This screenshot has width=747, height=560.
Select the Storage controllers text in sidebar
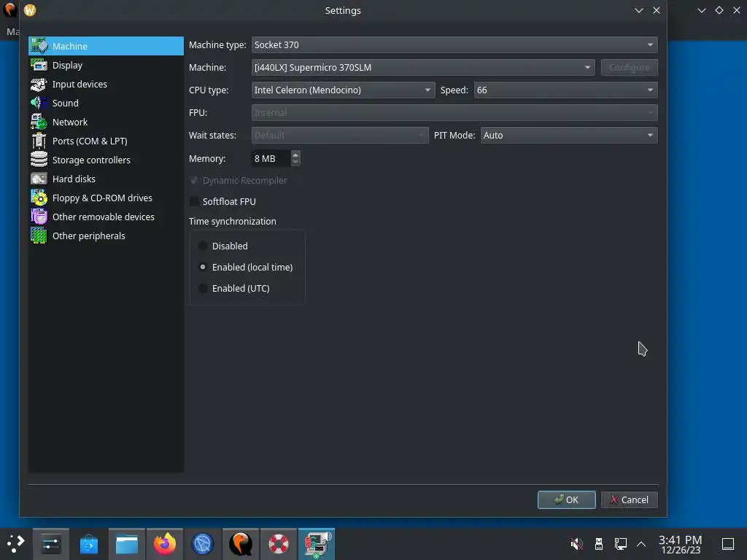pyautogui.click(x=91, y=160)
